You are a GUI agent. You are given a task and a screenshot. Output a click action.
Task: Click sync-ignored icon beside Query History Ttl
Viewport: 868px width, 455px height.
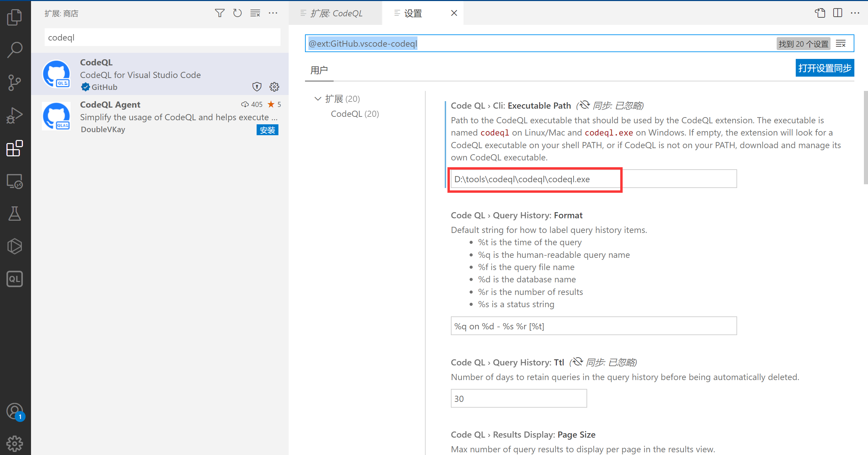pos(577,362)
